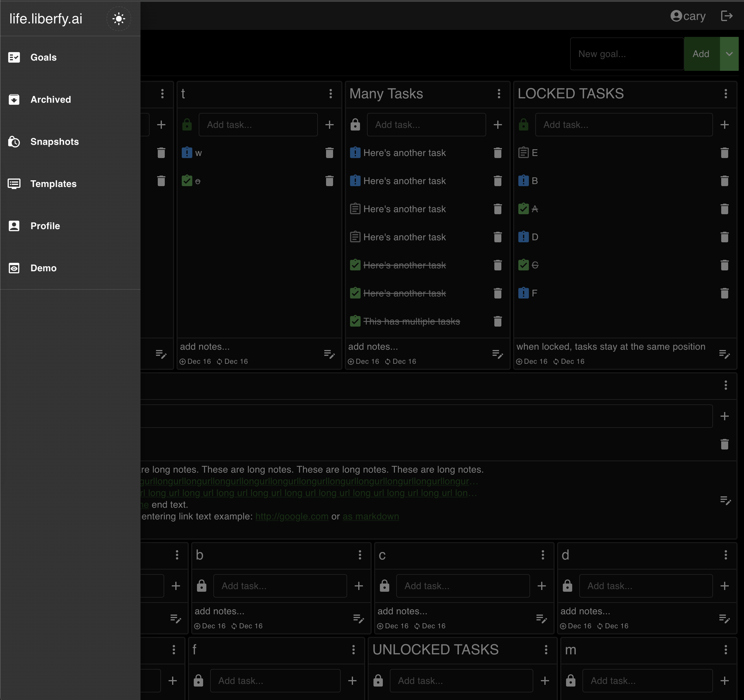Uncheck the completed 'This has multiple tasks'
Image resolution: width=744 pixels, height=700 pixels.
355,321
